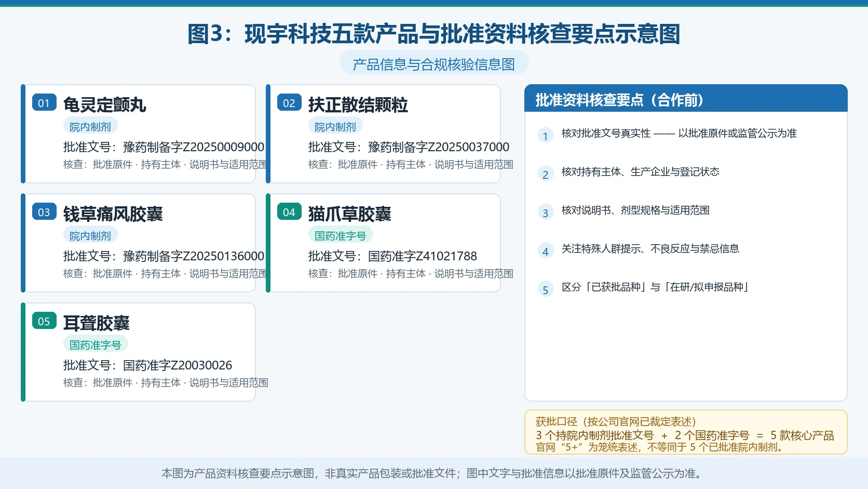
Task: Click approval number 豫药制备字Z20250136000
Action: tap(194, 256)
